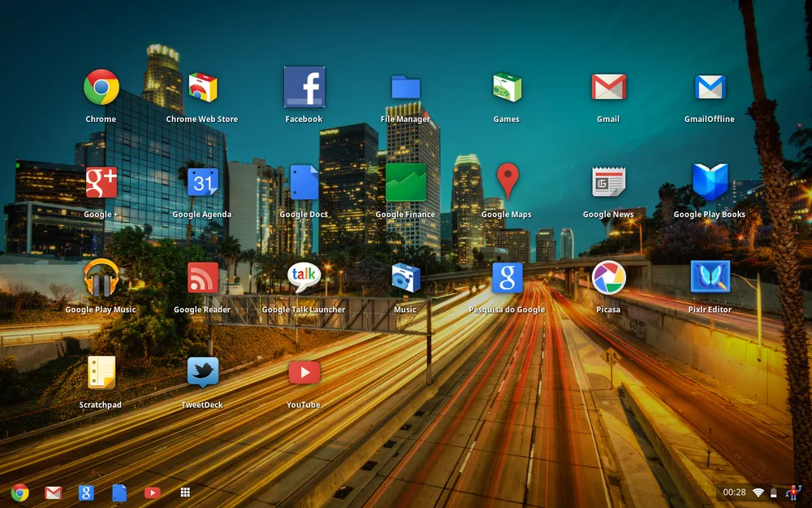Start the Google Talk Launcher
This screenshot has height=508, width=812.
[x=304, y=278]
